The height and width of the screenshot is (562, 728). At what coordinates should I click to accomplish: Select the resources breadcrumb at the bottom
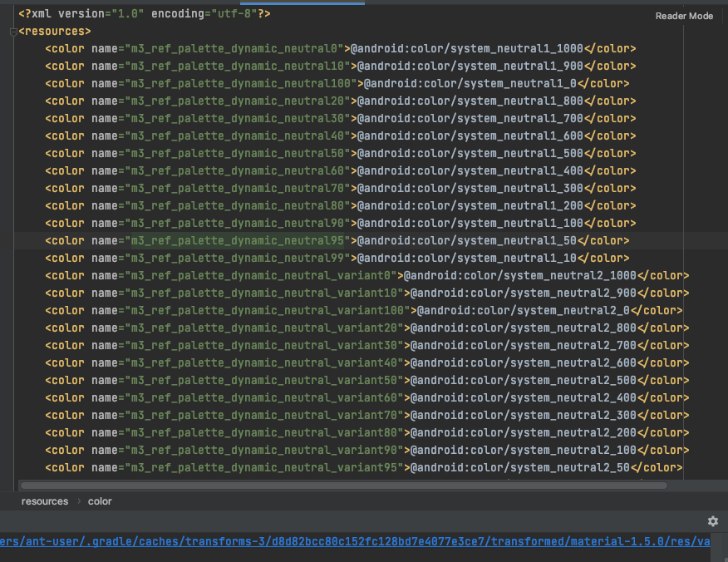tap(45, 501)
